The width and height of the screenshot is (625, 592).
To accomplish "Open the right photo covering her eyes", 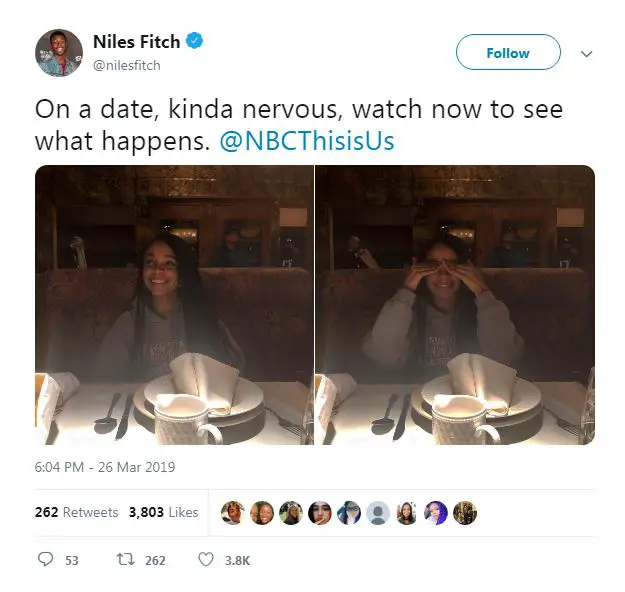I will 455,305.
